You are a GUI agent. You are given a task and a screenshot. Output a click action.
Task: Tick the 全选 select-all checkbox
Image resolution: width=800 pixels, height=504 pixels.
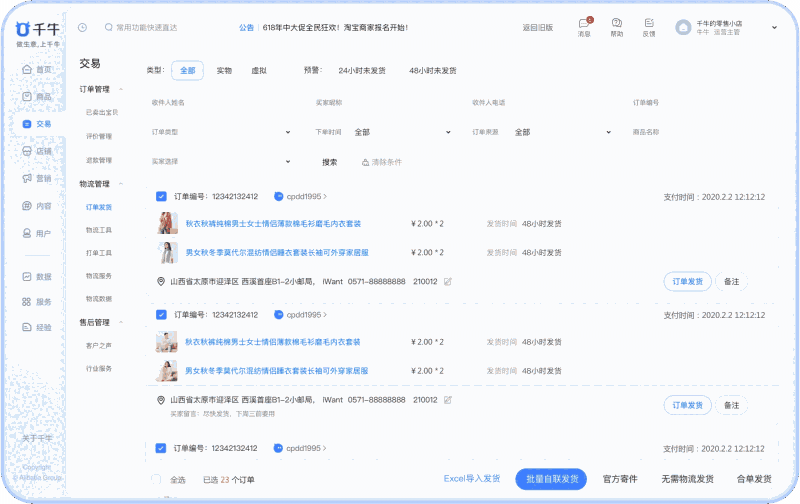coord(156,479)
